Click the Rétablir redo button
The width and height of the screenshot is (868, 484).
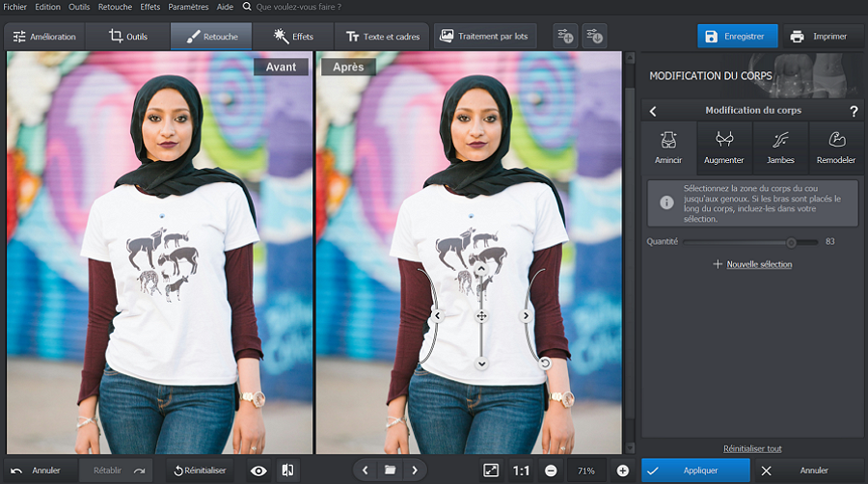[x=118, y=471]
